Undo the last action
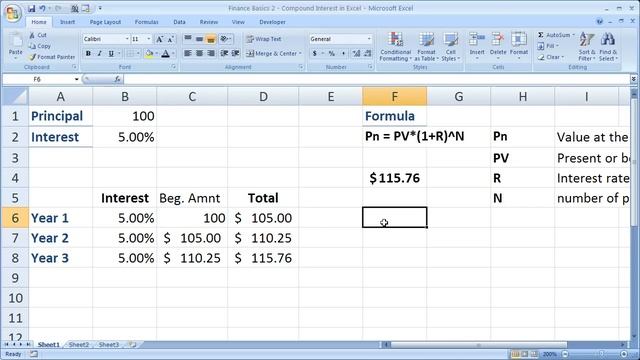The image size is (640, 360). point(42,8)
